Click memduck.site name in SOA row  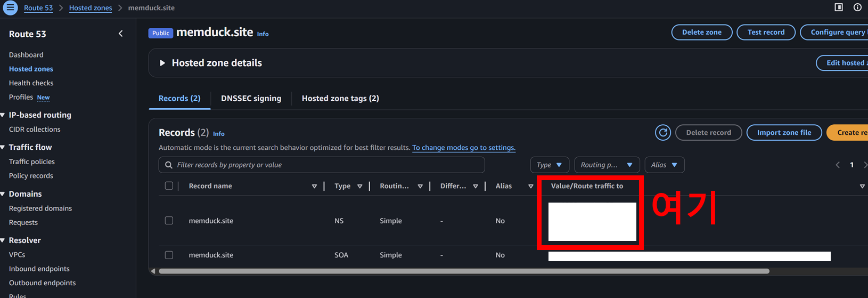coord(211,255)
